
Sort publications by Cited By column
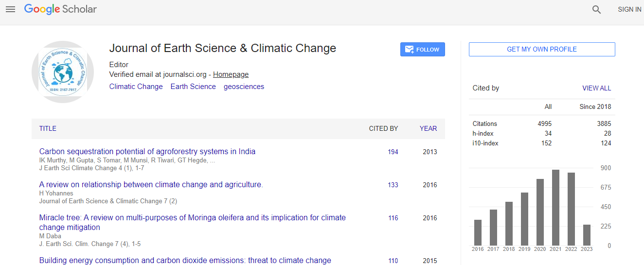click(x=383, y=128)
